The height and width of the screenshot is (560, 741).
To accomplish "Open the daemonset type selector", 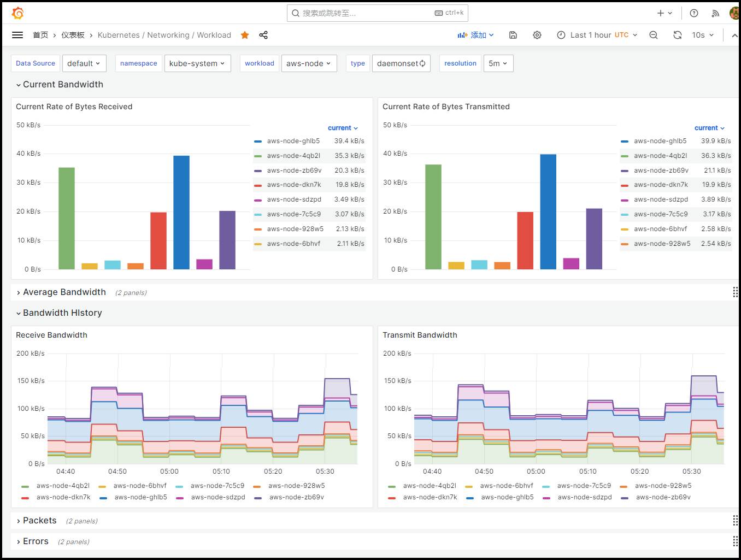I will pyautogui.click(x=401, y=63).
